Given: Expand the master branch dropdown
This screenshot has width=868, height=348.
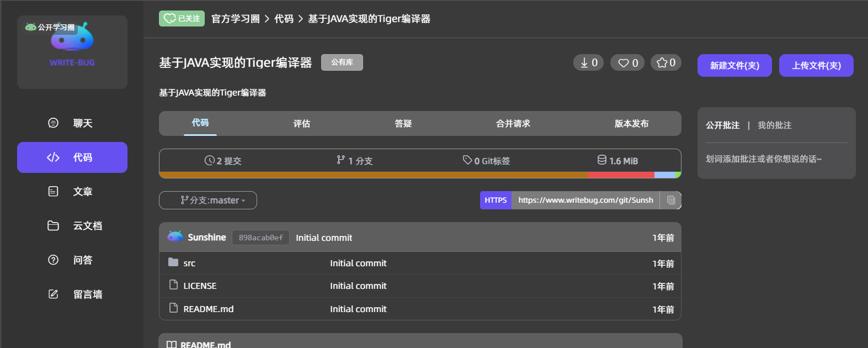Looking at the screenshot, I should [208, 200].
